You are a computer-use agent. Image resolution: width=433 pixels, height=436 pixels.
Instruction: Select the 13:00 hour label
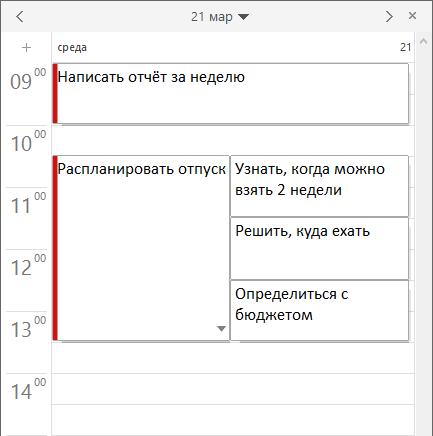28,327
